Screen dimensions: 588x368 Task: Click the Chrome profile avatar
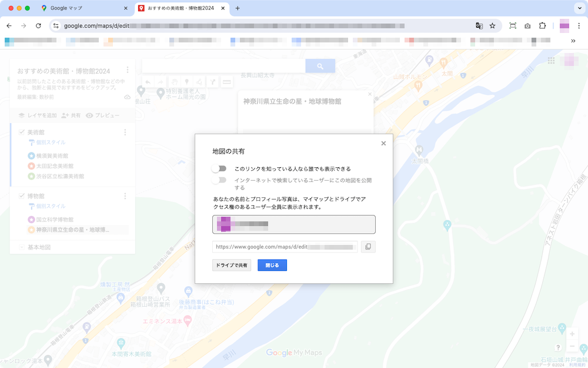click(x=564, y=25)
